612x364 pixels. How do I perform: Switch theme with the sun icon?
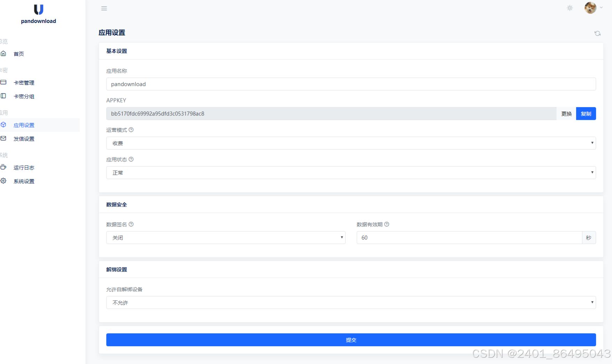click(570, 8)
